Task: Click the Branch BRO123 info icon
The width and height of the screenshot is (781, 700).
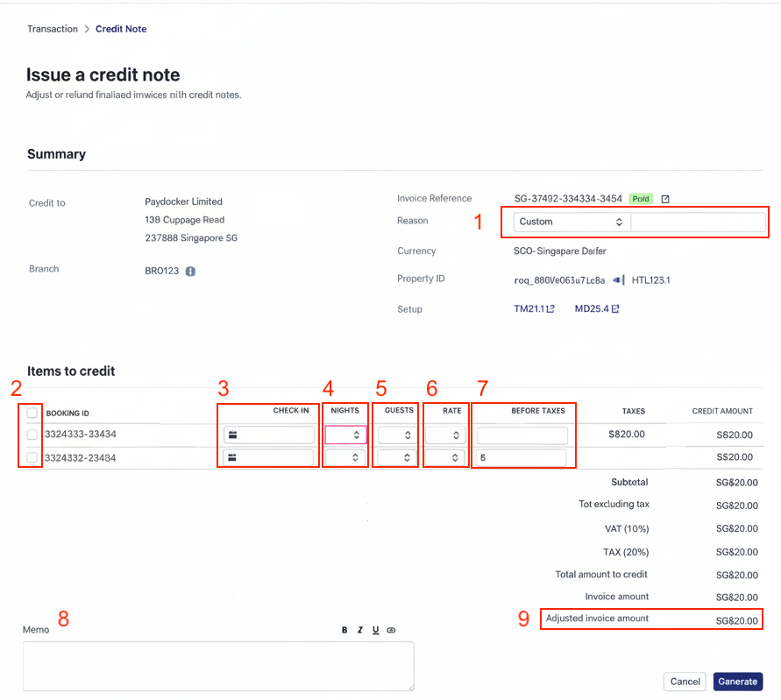Action: click(190, 272)
